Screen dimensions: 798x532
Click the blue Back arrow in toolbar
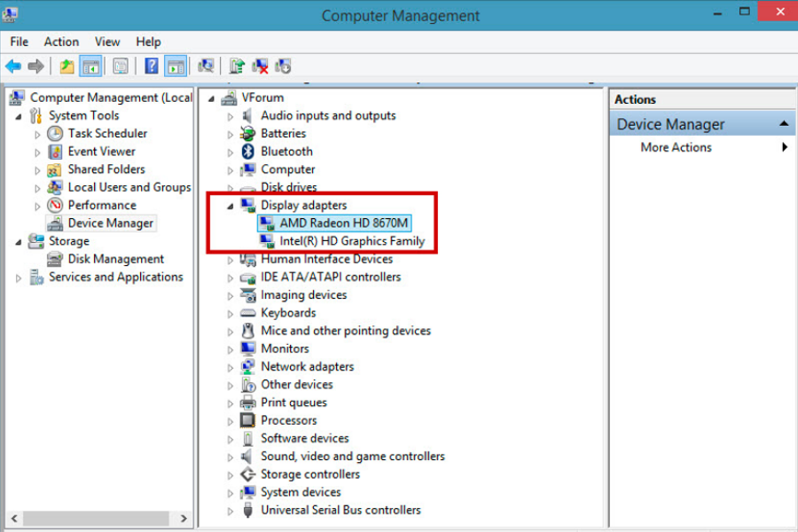coord(13,66)
